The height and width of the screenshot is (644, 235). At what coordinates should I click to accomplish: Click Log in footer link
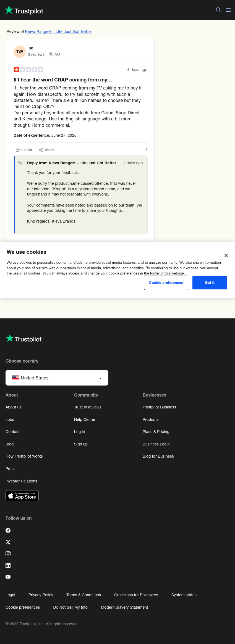(80, 432)
